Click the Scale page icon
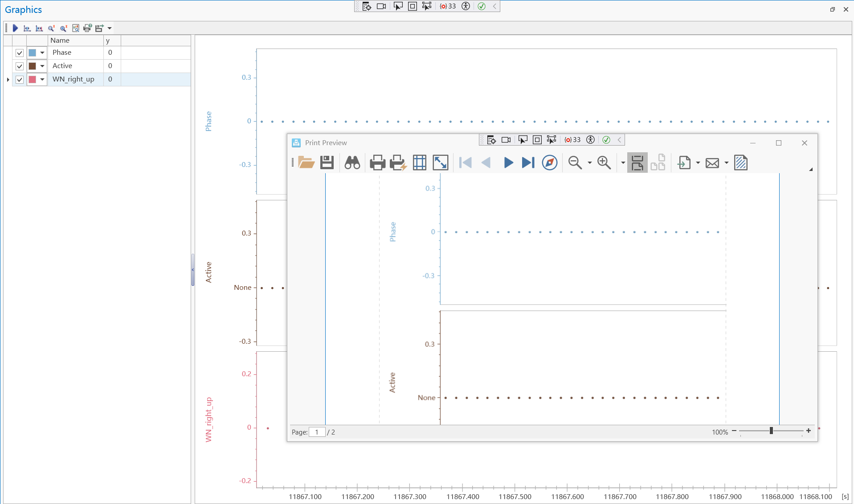The image size is (854, 504). click(x=440, y=163)
